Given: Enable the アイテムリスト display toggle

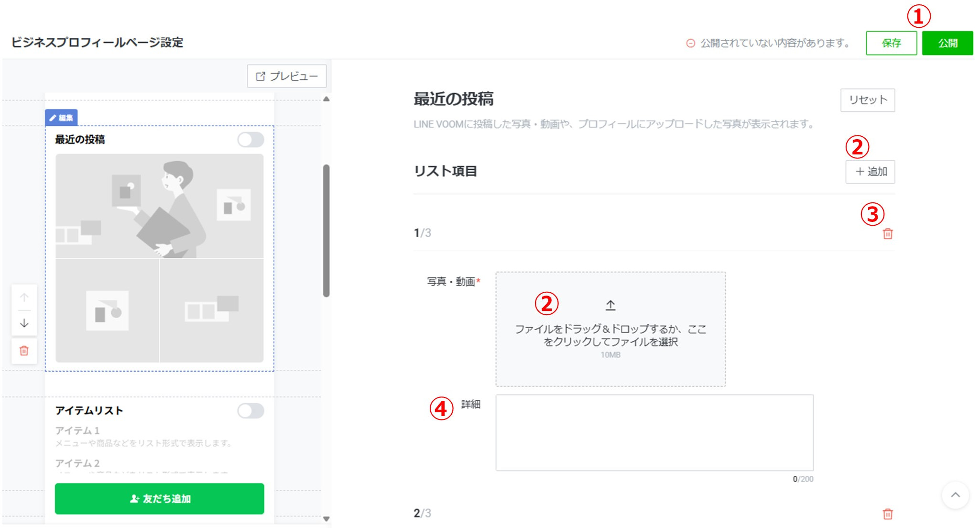Looking at the screenshot, I should tap(251, 410).
